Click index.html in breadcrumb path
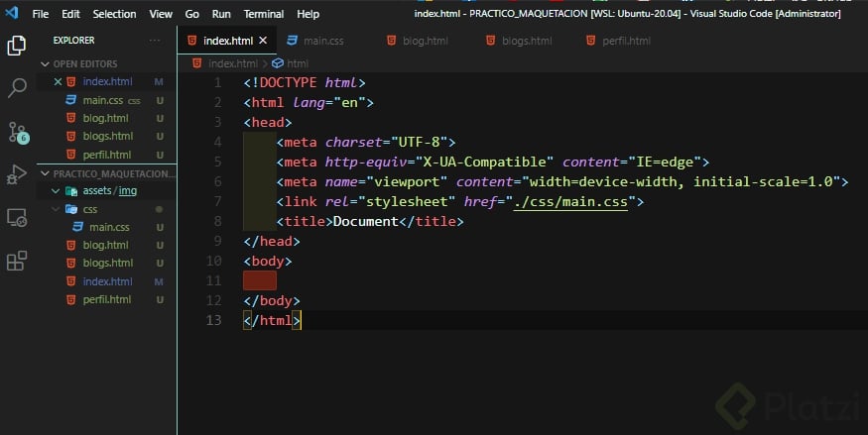 tap(232, 63)
